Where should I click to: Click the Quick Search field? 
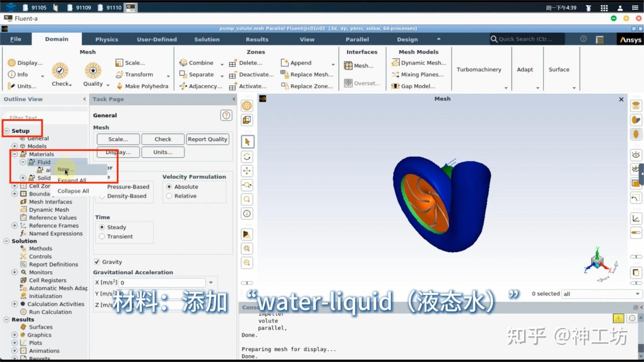(527, 39)
